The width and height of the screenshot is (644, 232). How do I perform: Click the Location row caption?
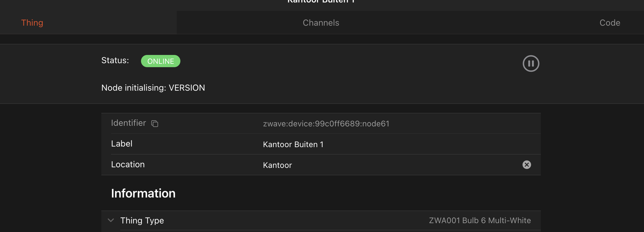point(128,165)
